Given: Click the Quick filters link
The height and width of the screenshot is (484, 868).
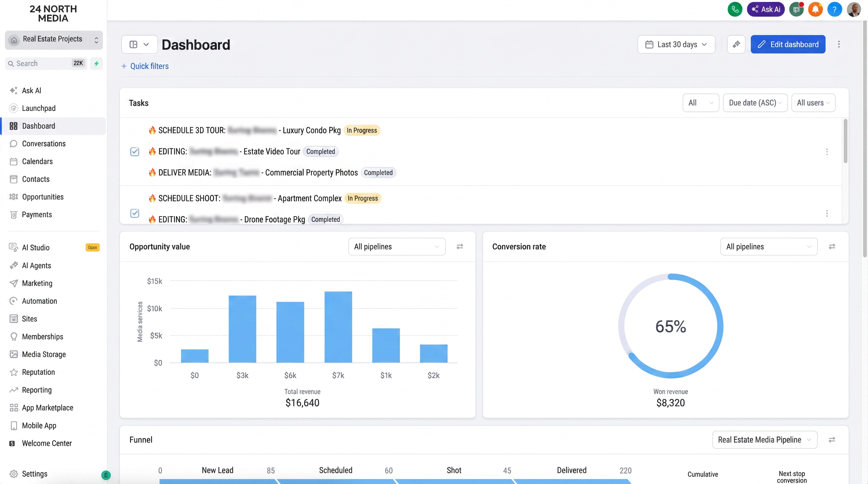Looking at the screenshot, I should [145, 66].
